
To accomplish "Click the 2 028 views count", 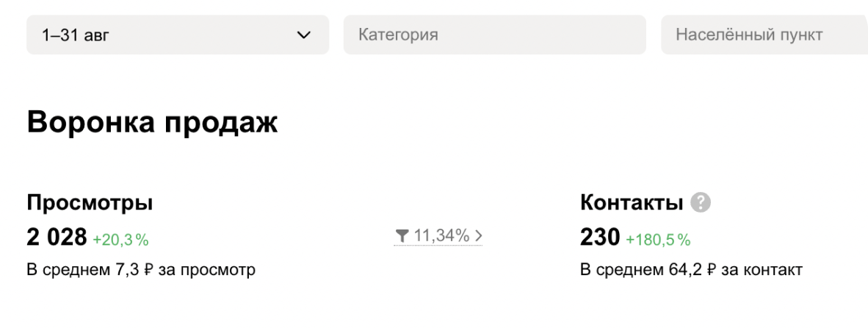I will tap(57, 237).
